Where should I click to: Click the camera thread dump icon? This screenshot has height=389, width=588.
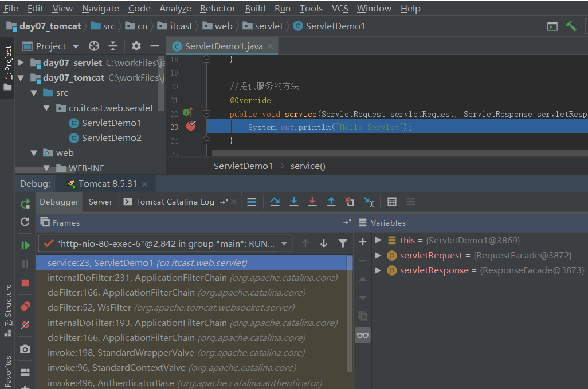(x=25, y=349)
